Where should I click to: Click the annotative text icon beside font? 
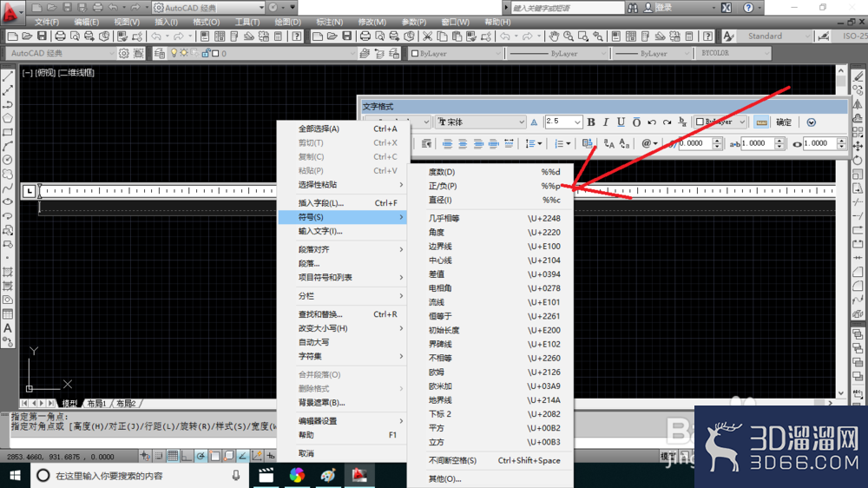(534, 122)
